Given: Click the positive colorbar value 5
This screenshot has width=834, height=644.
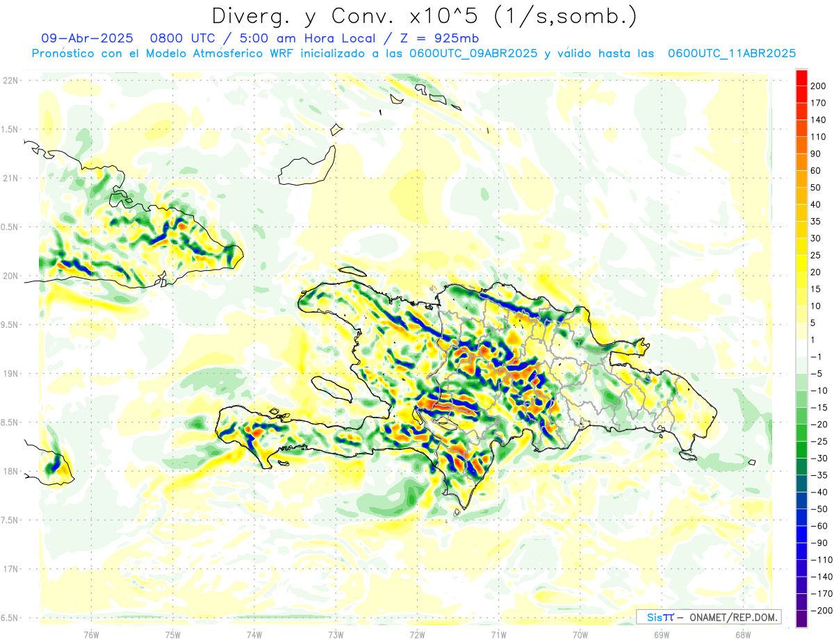Looking at the screenshot, I should pyautogui.click(x=813, y=323).
